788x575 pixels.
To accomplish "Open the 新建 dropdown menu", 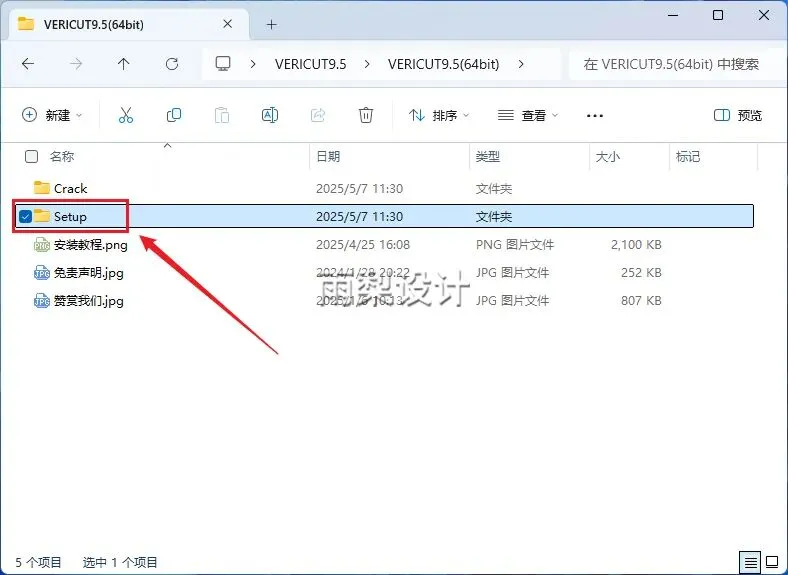I will click(52, 115).
